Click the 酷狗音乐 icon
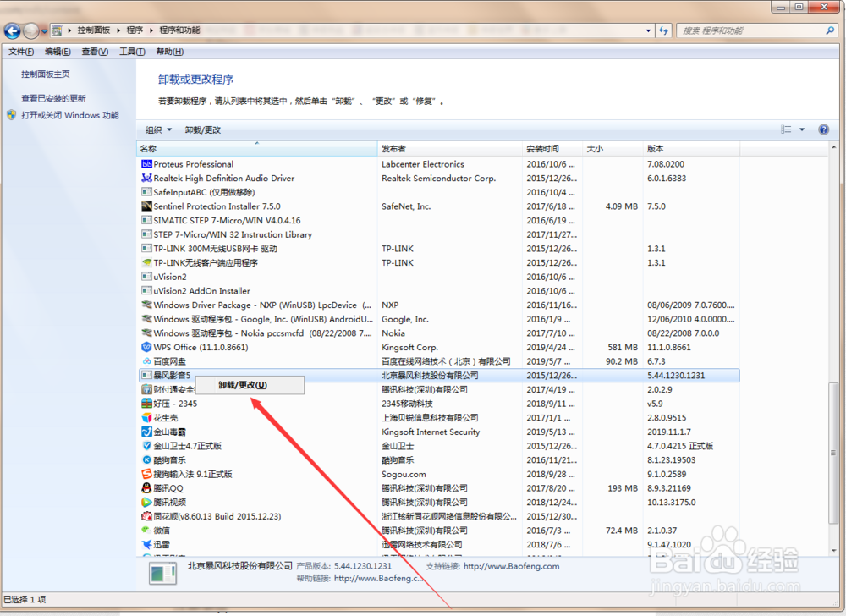 [x=146, y=460]
